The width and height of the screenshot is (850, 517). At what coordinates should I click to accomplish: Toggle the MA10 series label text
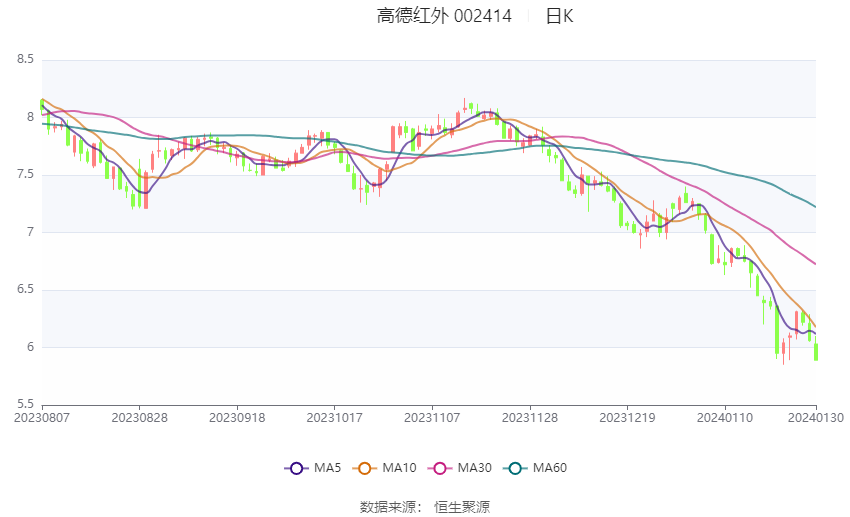(399, 468)
